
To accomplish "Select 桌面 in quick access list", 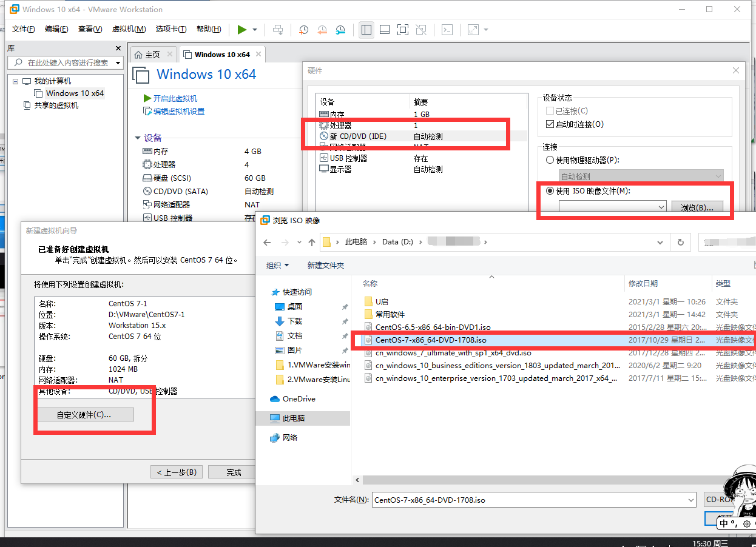I will point(295,306).
